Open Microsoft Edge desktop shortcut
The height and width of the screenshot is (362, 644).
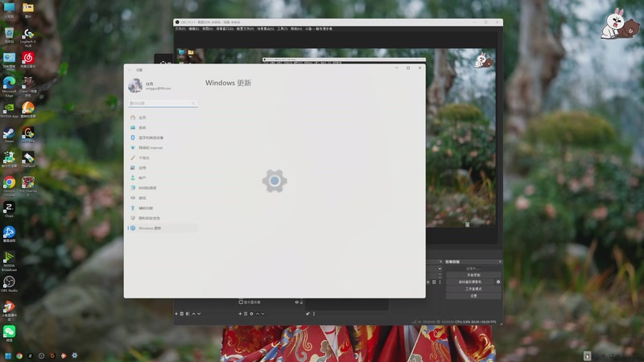click(9, 87)
